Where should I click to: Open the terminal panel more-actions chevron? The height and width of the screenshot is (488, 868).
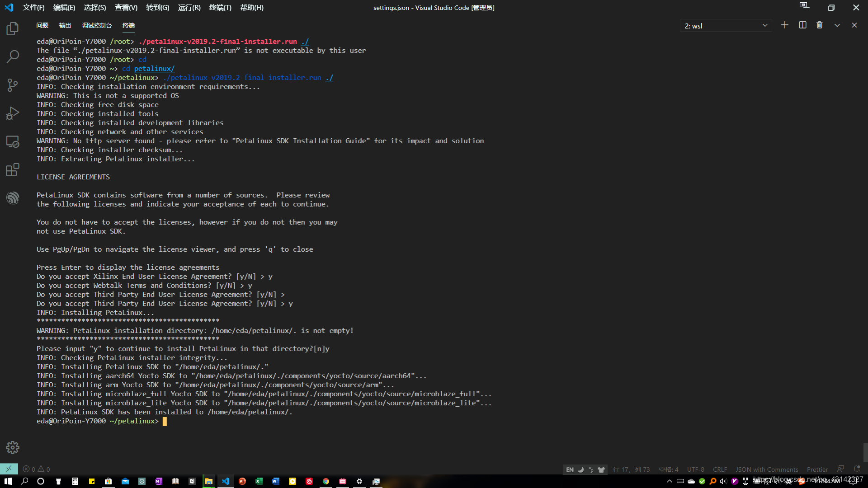(x=837, y=25)
